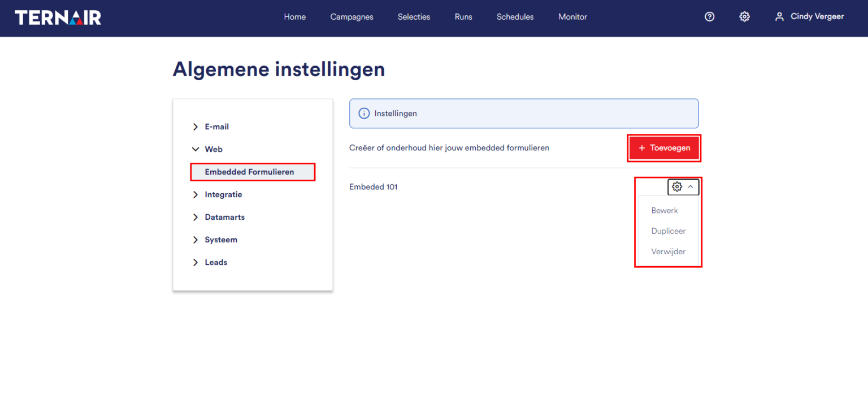Click the Embeded 101 form name
The image size is (868, 396).
pos(374,187)
